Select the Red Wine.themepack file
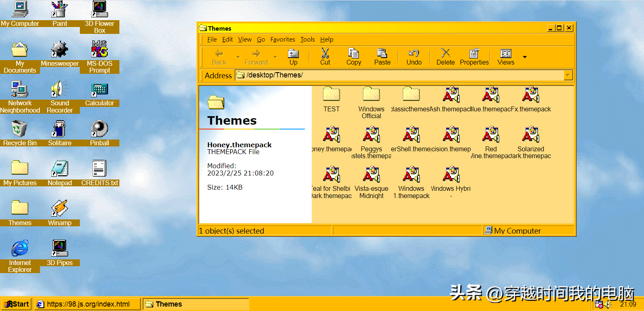 click(491, 142)
